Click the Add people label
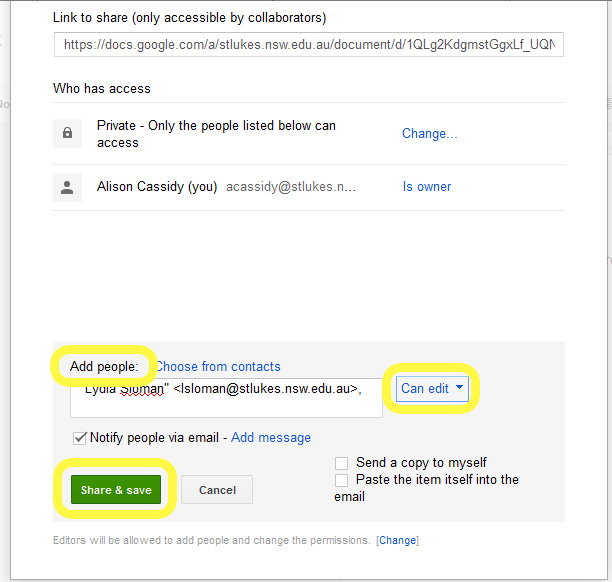The image size is (612, 582). pos(104,367)
